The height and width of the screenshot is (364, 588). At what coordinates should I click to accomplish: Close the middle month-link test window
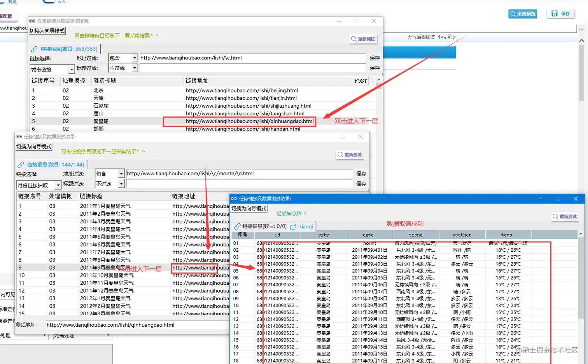(x=360, y=137)
